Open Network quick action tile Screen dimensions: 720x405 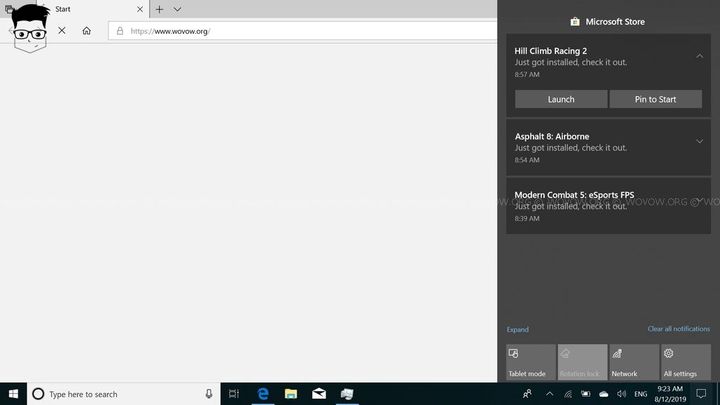[634, 362]
